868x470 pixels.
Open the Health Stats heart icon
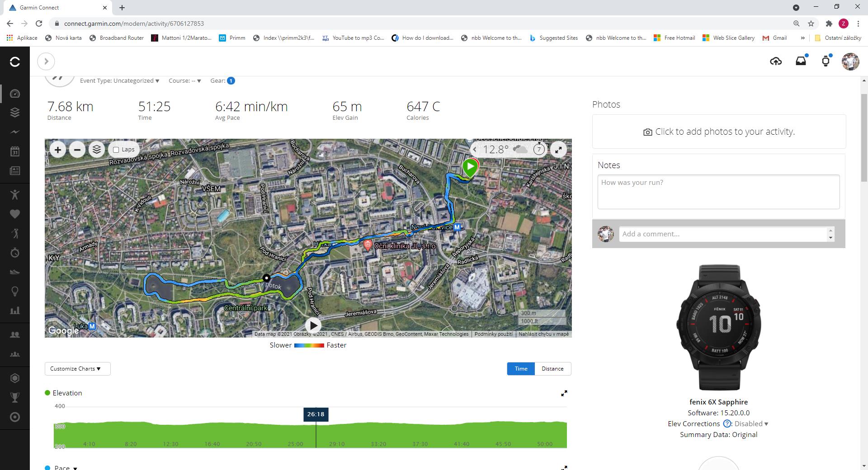click(15, 214)
